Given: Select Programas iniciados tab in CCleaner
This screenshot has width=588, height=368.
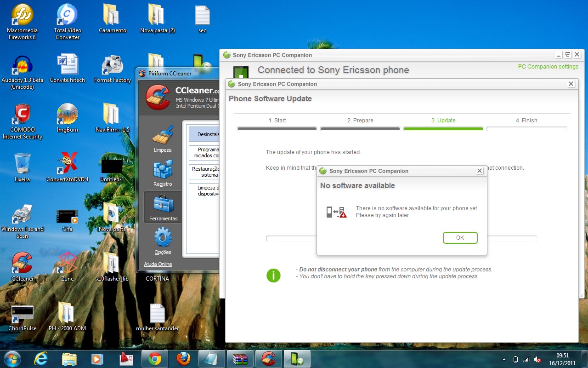Looking at the screenshot, I should [x=204, y=153].
